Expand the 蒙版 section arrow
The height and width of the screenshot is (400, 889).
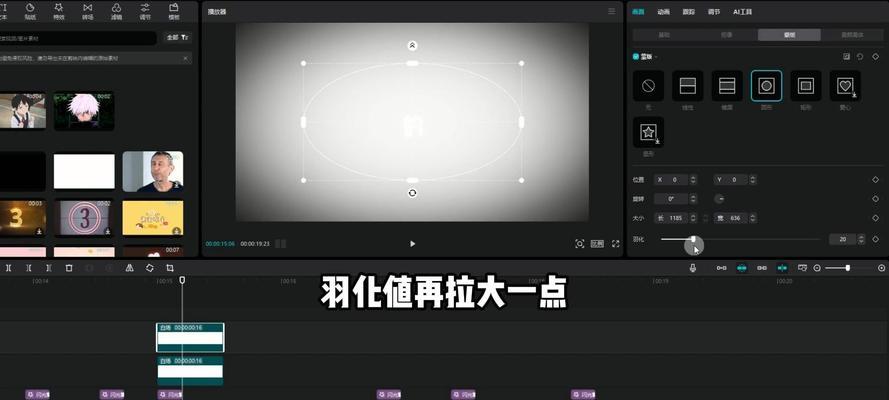click(x=656, y=57)
